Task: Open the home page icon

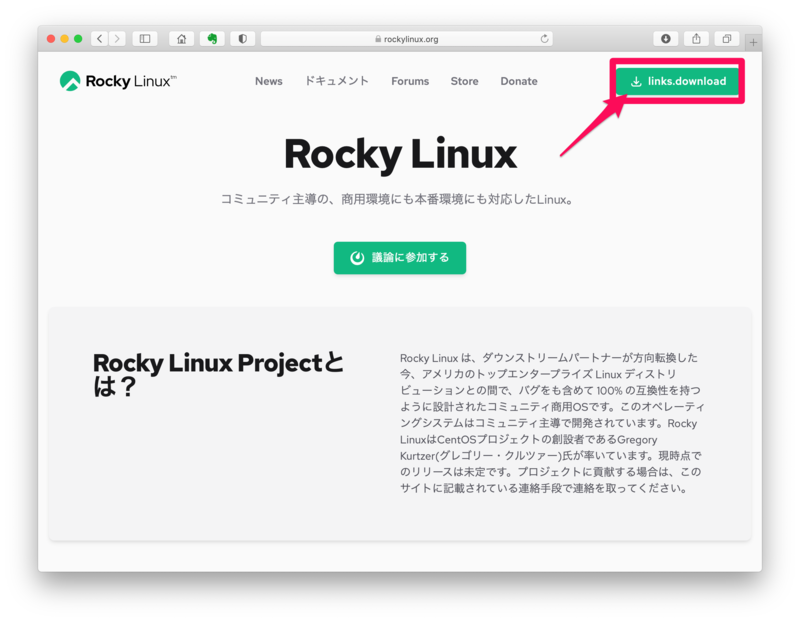Action: click(x=181, y=39)
